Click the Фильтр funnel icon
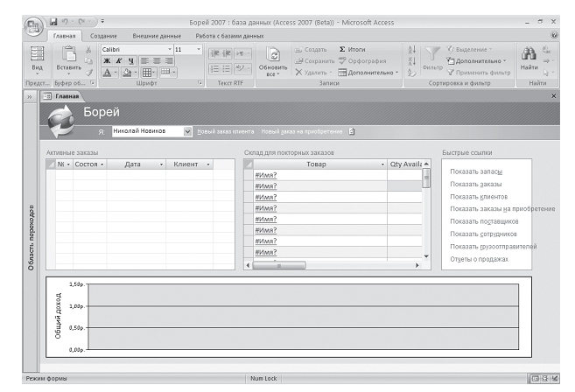The height and width of the screenshot is (392, 575). (x=432, y=54)
